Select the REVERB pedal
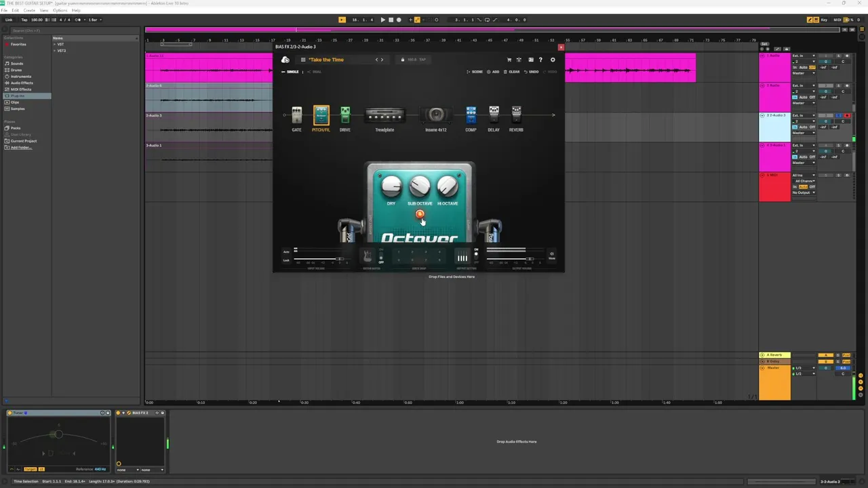Screen dimensions: 868x488 [x=516, y=116]
